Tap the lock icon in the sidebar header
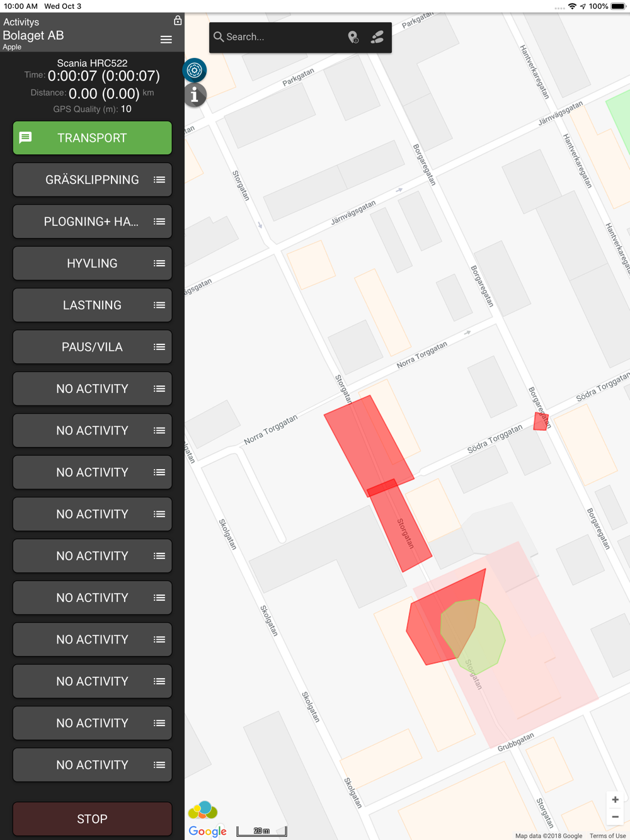Image resolution: width=630 pixels, height=840 pixels. 178,21
